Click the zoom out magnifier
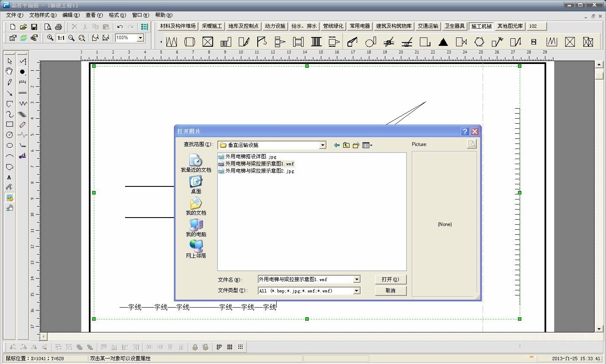Screen dimensions: 606x364 click(72, 38)
